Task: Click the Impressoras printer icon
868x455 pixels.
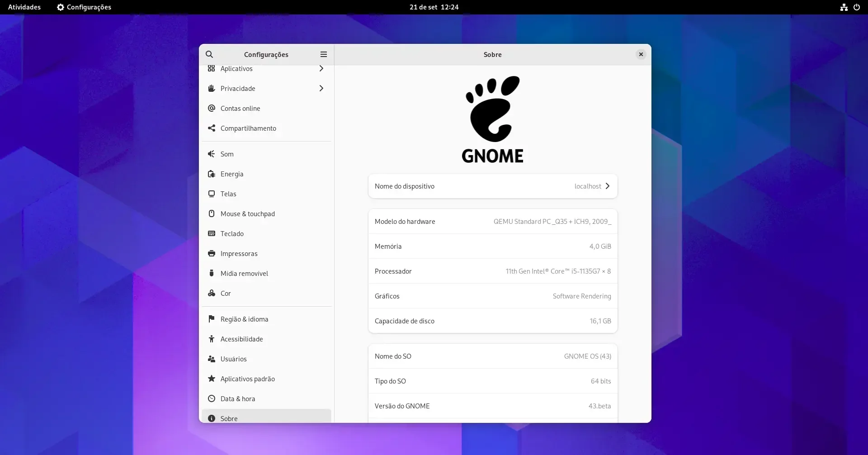Action: pyautogui.click(x=211, y=253)
